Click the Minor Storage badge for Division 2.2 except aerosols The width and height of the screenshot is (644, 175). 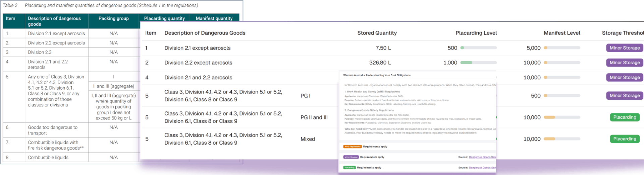625,63
